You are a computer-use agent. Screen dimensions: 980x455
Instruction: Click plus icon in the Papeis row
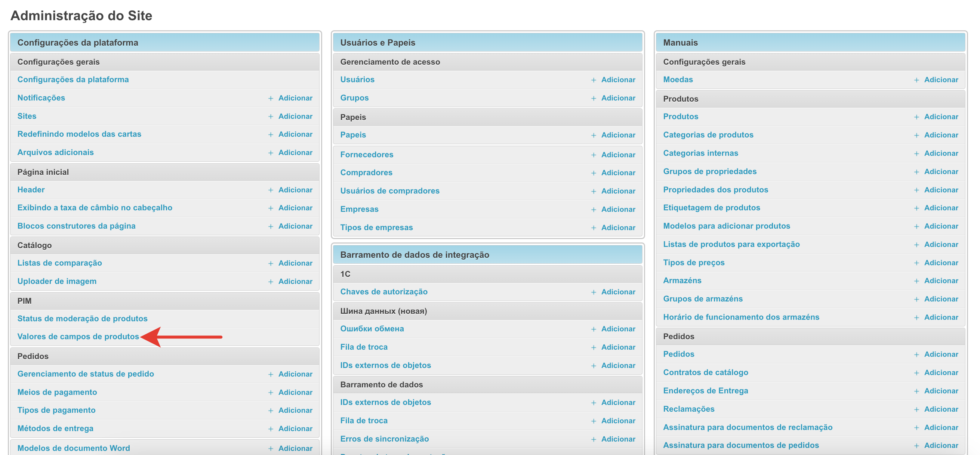tap(594, 135)
